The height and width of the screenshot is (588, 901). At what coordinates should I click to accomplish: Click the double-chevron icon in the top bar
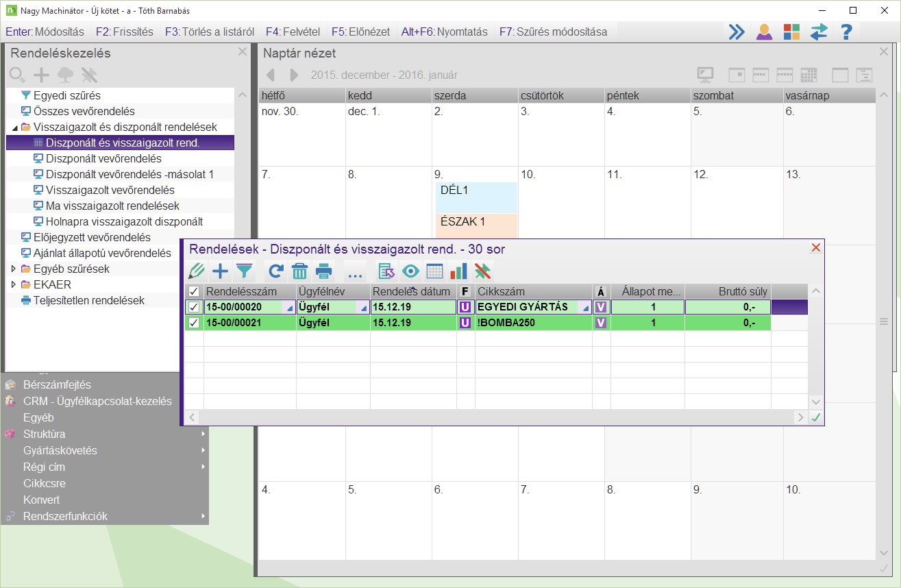tap(737, 32)
